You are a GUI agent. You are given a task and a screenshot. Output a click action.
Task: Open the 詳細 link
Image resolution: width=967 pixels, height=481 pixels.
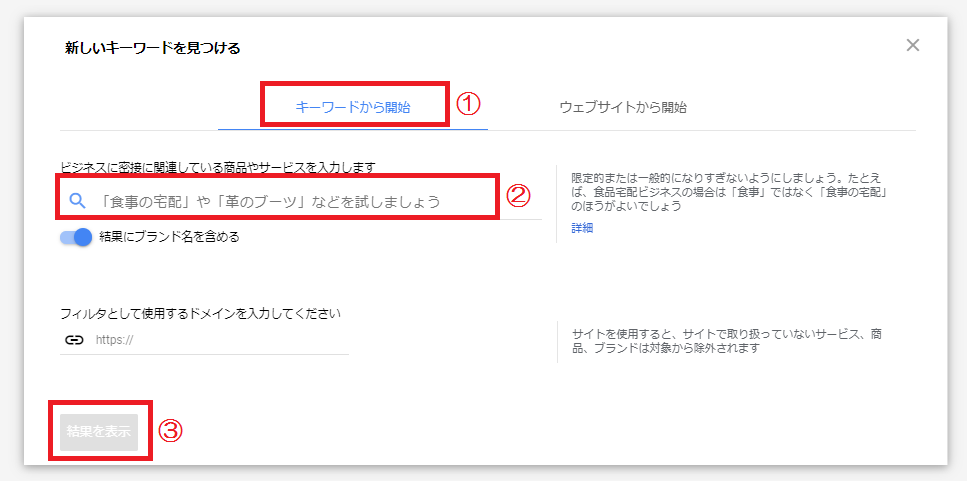click(x=582, y=228)
